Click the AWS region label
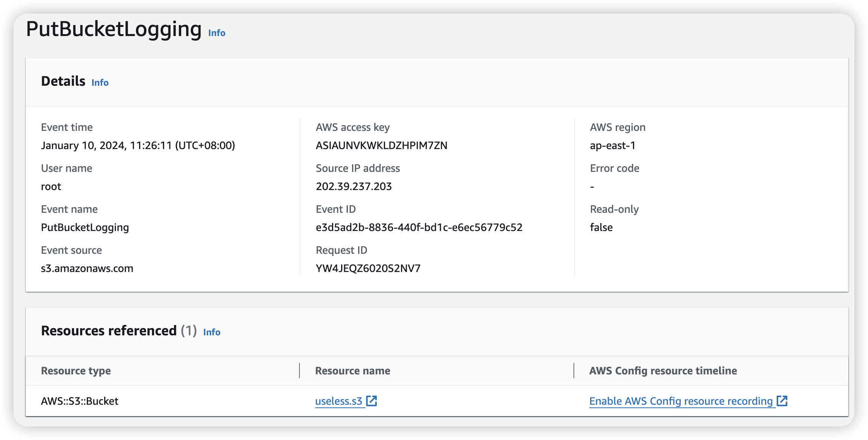 617,127
